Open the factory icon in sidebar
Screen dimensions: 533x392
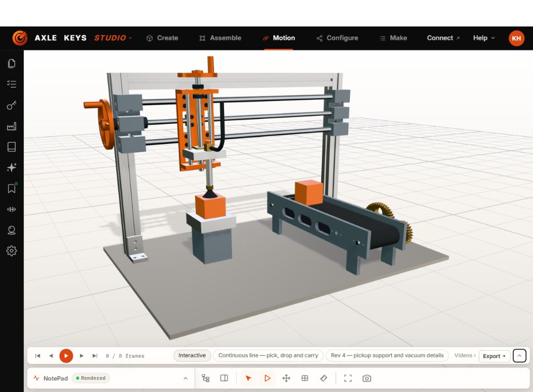[x=12, y=126]
